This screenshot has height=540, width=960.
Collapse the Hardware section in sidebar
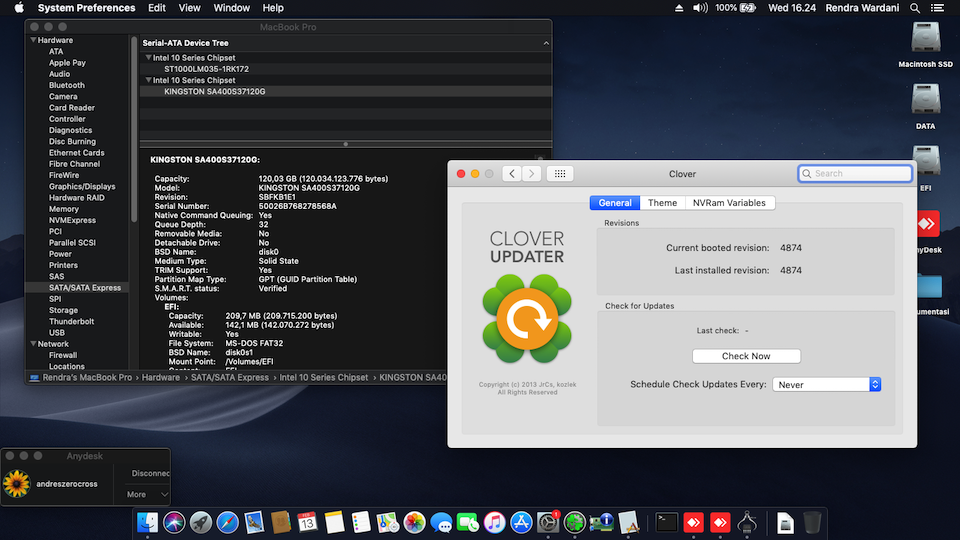point(33,40)
